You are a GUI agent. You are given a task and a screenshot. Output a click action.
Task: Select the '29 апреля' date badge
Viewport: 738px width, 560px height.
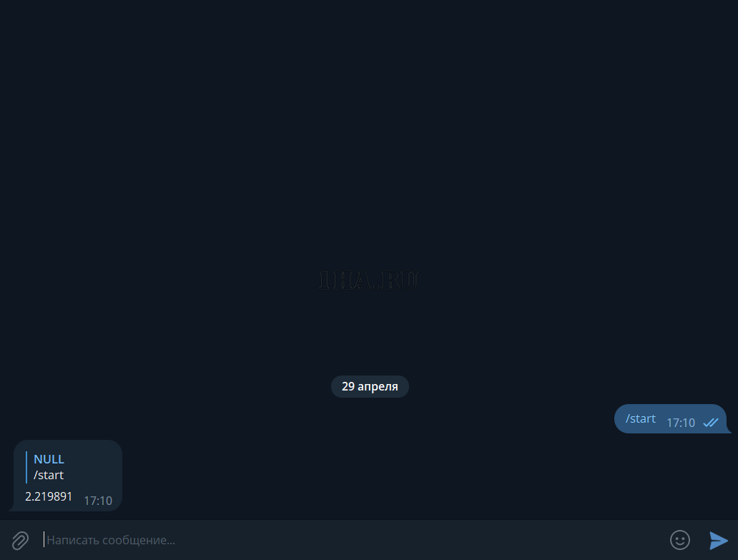(x=370, y=386)
